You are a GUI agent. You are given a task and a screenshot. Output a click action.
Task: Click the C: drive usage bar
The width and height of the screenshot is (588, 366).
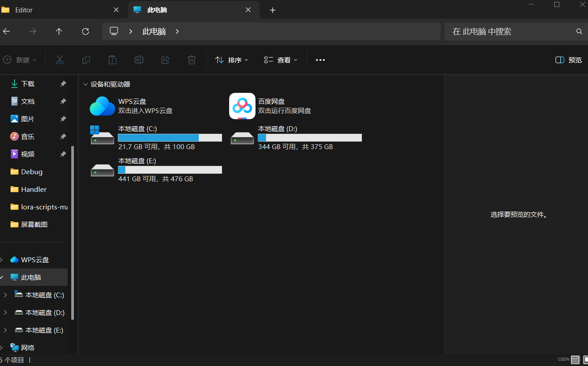click(170, 137)
